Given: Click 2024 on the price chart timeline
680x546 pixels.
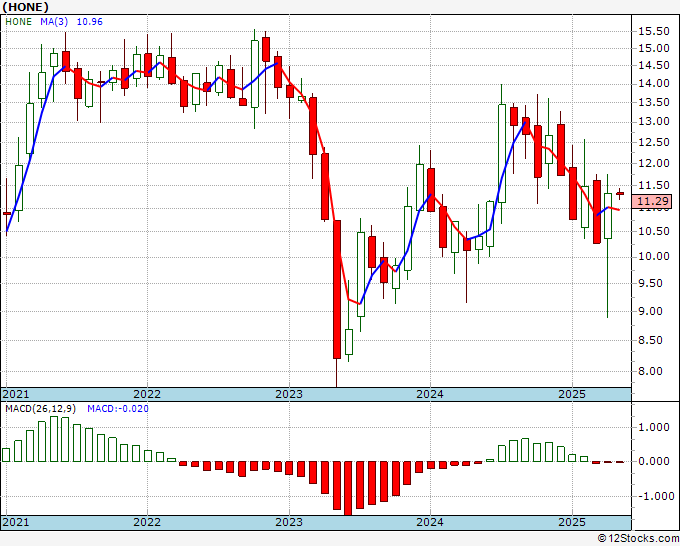Looking at the screenshot, I should [430, 394].
